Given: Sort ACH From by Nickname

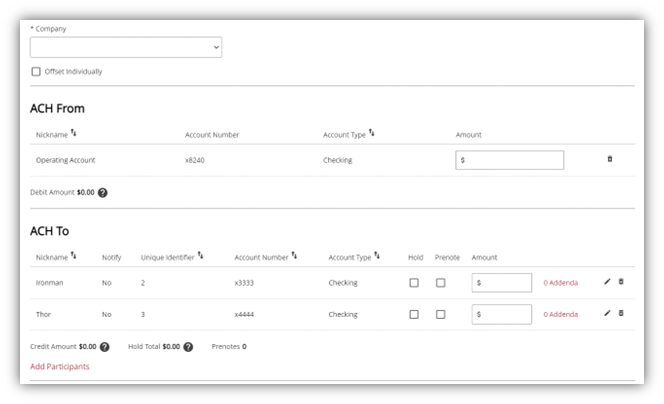Looking at the screenshot, I should pos(74,133).
